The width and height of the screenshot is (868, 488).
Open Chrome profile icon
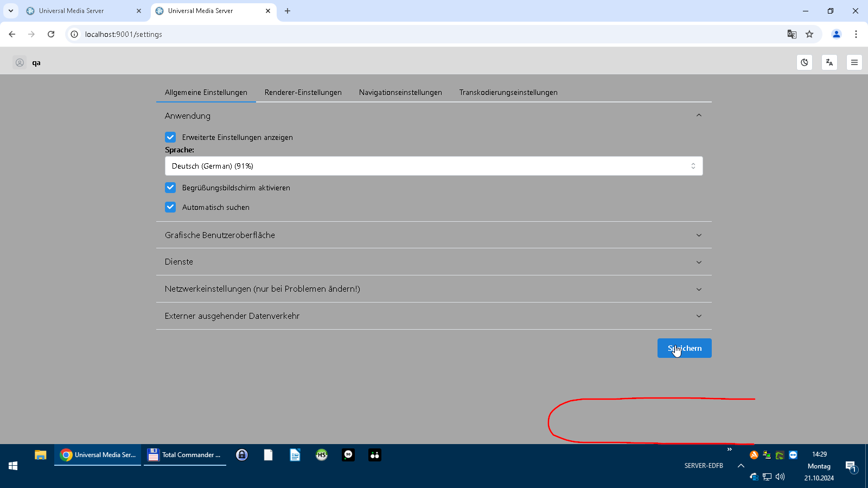point(837,34)
